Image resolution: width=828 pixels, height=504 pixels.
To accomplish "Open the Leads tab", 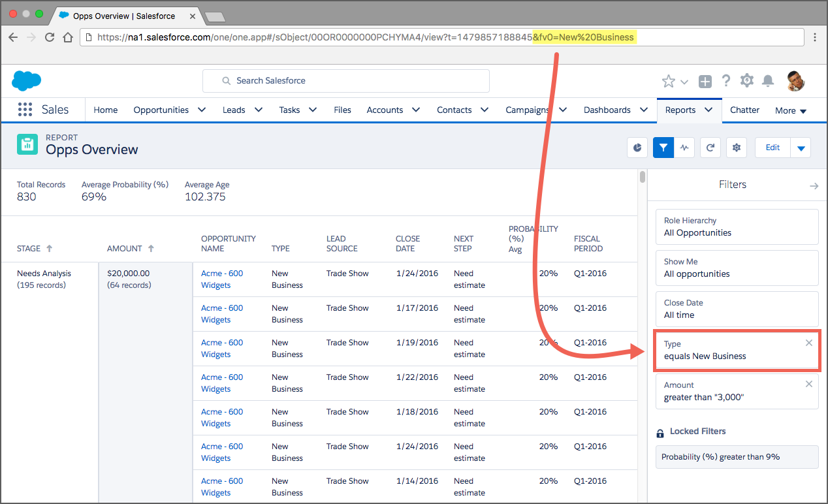I will [234, 110].
